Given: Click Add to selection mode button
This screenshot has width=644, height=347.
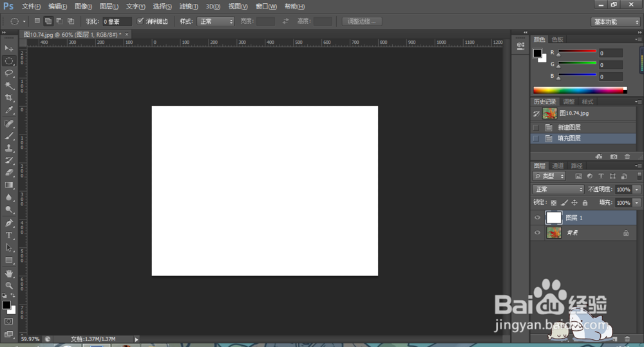Looking at the screenshot, I should (x=48, y=21).
